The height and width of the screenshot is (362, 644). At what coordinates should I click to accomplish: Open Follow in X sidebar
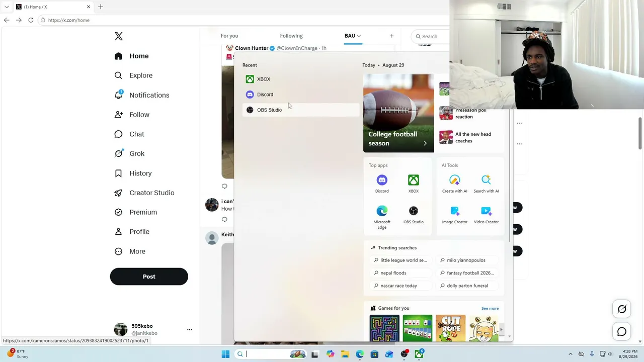coord(132,115)
